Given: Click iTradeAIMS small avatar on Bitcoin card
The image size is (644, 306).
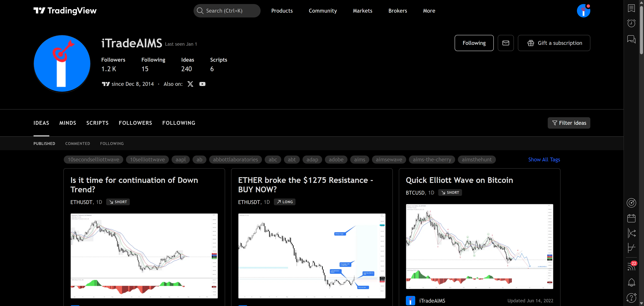Looking at the screenshot, I should [410, 300].
